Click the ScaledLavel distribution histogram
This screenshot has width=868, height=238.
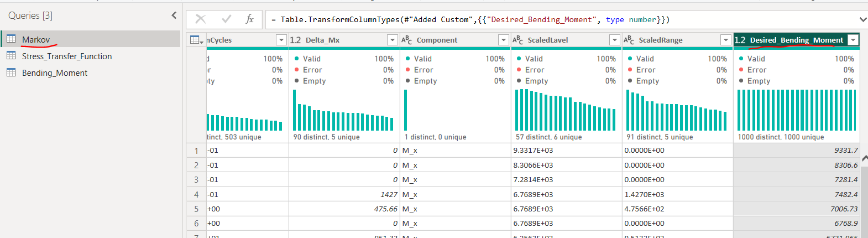pos(566,110)
